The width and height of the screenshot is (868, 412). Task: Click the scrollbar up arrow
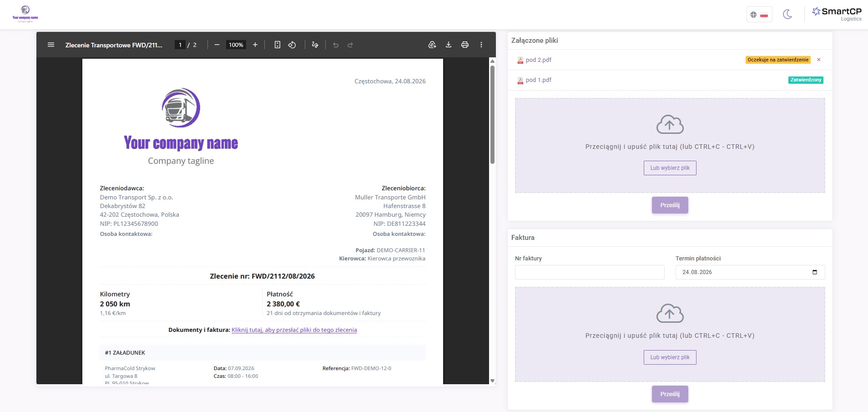point(492,61)
